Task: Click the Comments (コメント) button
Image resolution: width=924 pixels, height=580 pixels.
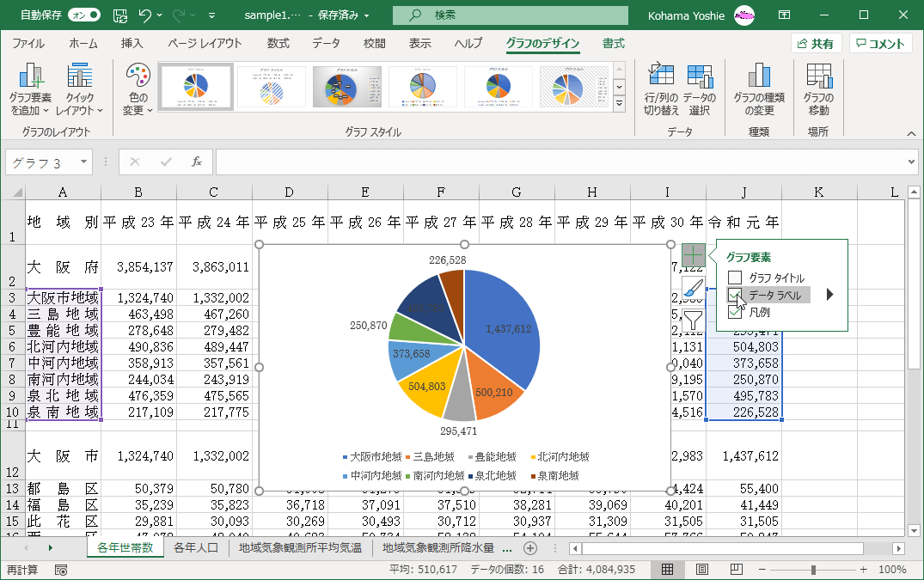Action: (880, 44)
